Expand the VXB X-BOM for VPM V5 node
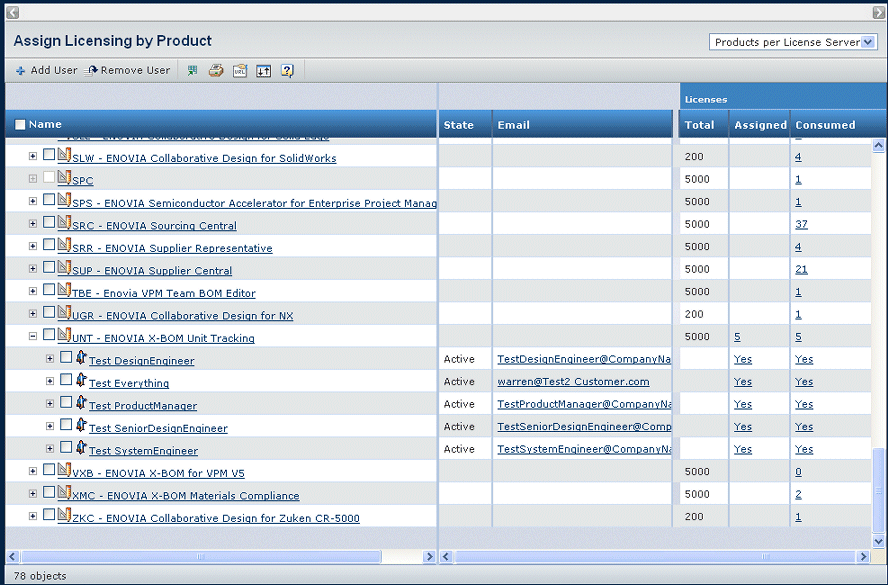 coord(33,471)
